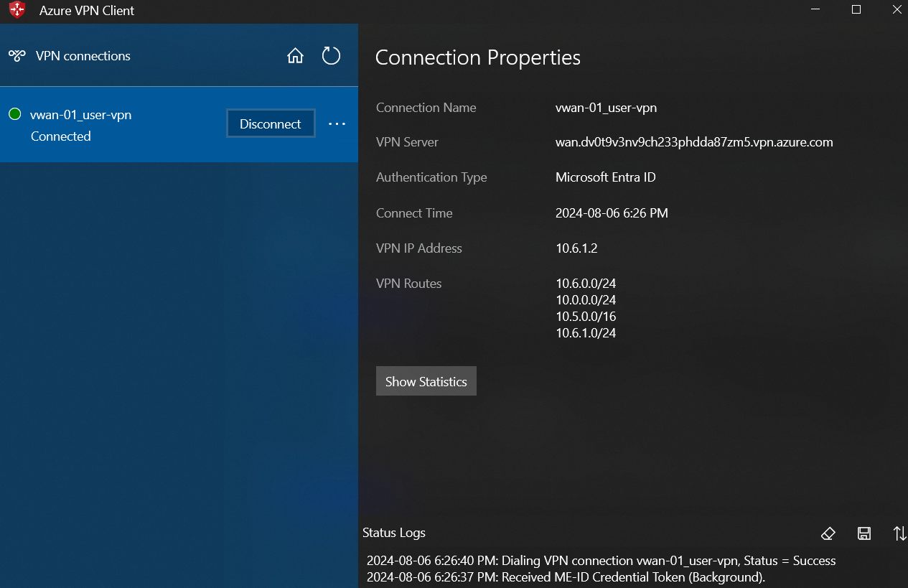The width and height of the screenshot is (908, 588).
Task: Click the route 10.6.1.0/24
Action: coord(586,333)
